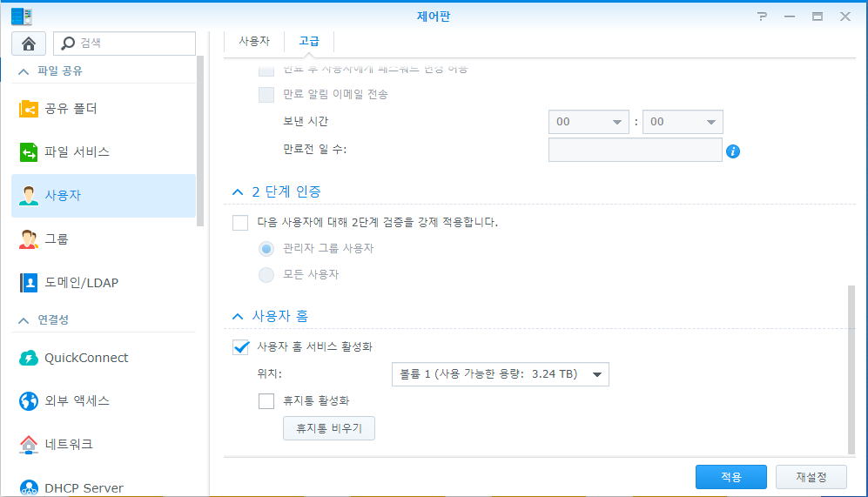Open the 외부 액세스 globe icon
868x497 pixels.
click(x=28, y=401)
